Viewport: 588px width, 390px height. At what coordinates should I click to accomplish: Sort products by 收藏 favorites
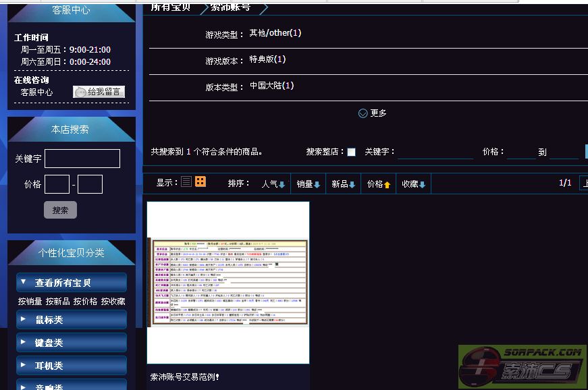414,184
